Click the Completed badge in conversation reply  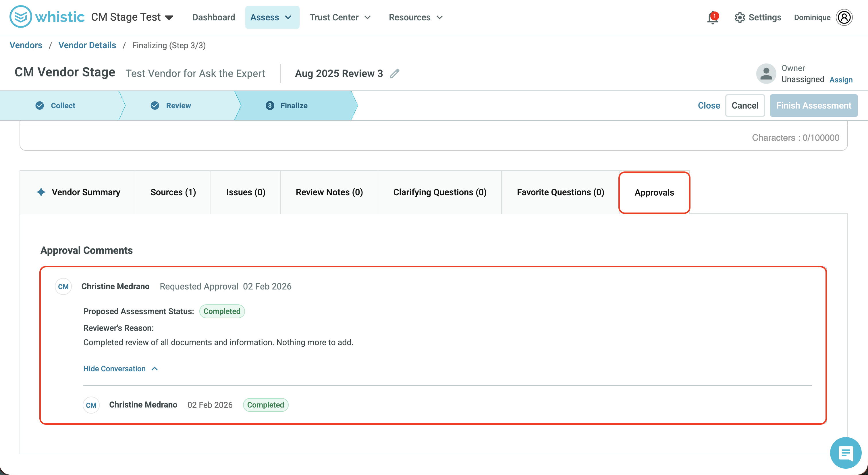[265, 405]
